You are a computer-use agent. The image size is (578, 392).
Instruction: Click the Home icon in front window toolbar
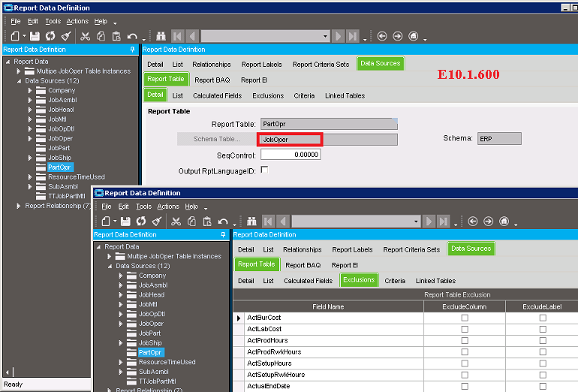point(504,222)
